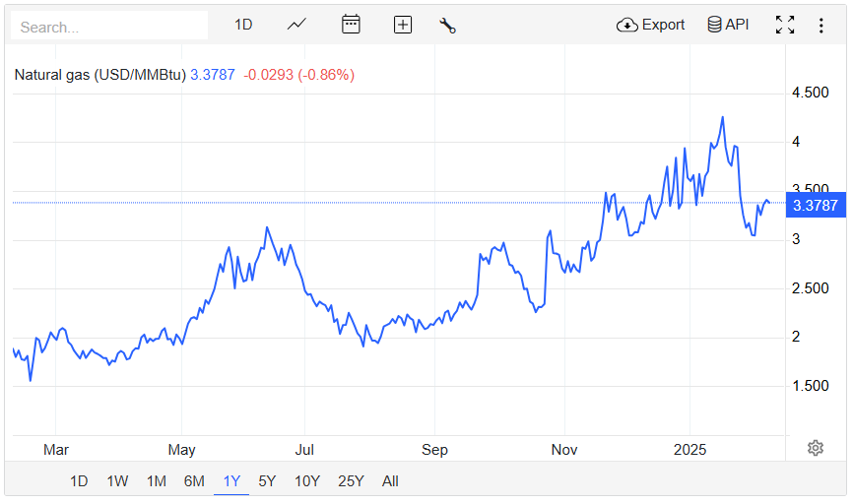Select the 1W time range
Image resolution: width=853 pixels, height=504 pixels.
(117, 481)
